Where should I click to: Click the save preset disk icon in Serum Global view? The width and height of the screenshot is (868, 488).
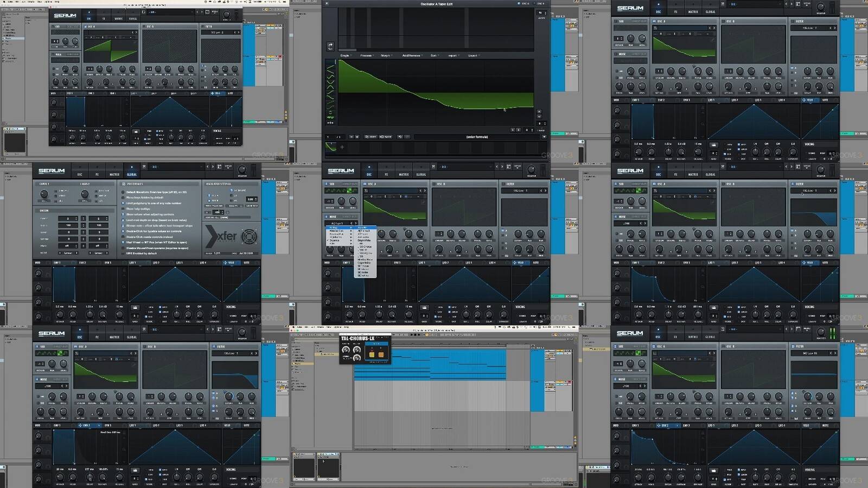click(144, 167)
